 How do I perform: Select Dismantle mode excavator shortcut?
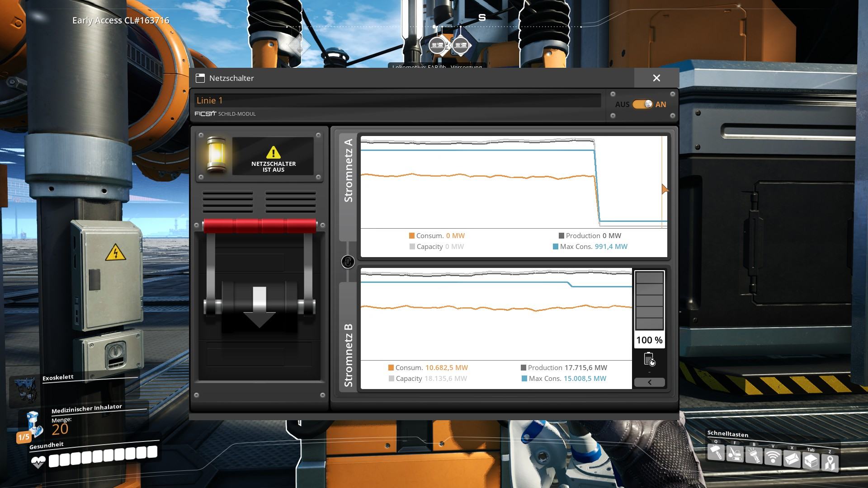click(736, 454)
